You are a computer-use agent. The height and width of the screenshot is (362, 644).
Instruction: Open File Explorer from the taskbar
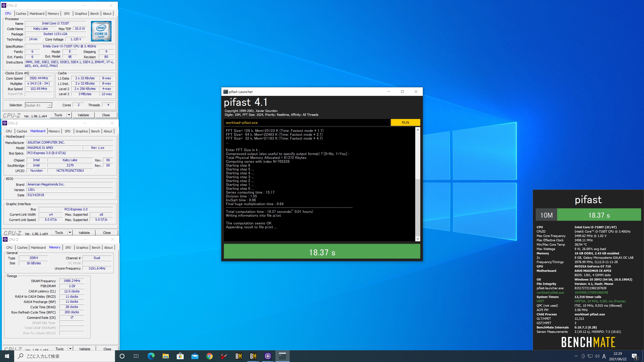(x=166, y=356)
